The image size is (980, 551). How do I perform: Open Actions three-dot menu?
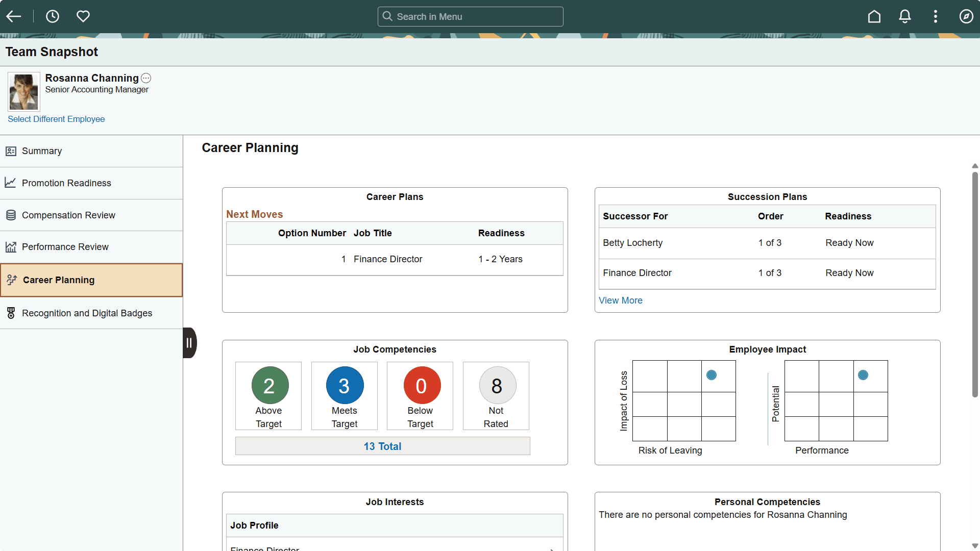936,16
